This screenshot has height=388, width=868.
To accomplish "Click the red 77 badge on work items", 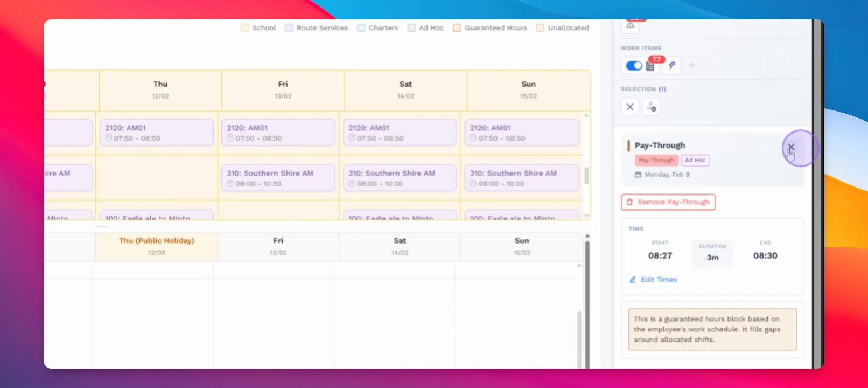I will [656, 59].
